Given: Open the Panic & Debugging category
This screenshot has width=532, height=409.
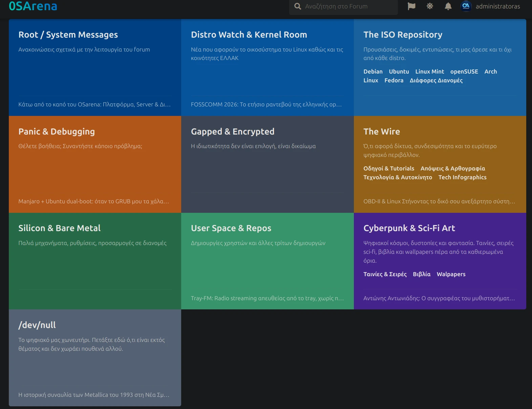Looking at the screenshot, I should point(57,131).
